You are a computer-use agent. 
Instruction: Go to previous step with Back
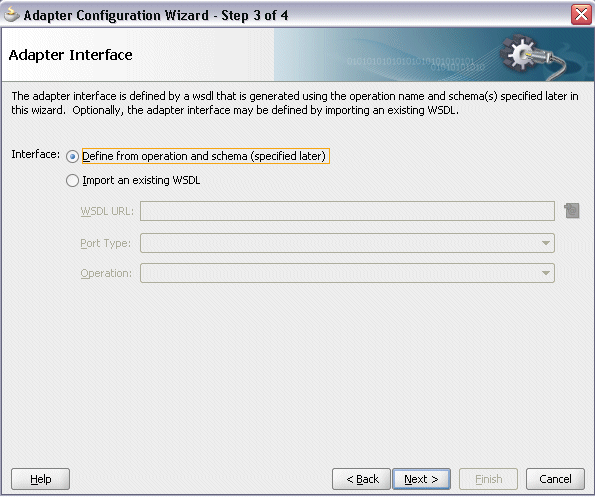point(361,479)
